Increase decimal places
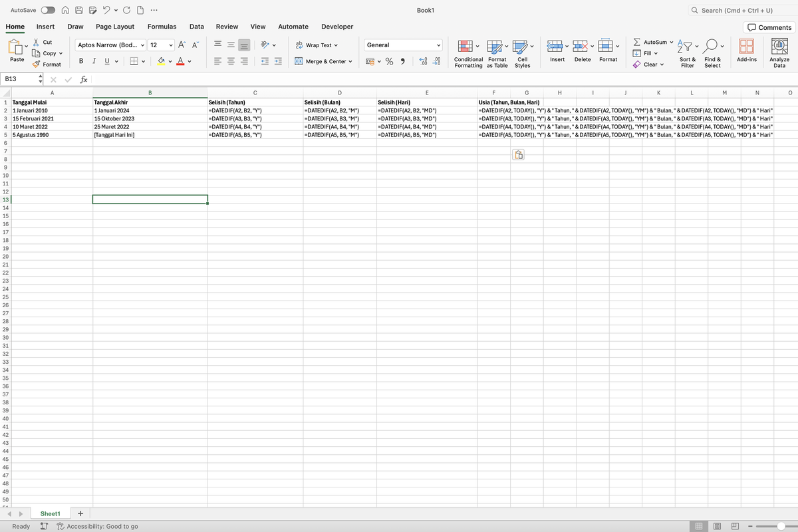 pos(424,60)
